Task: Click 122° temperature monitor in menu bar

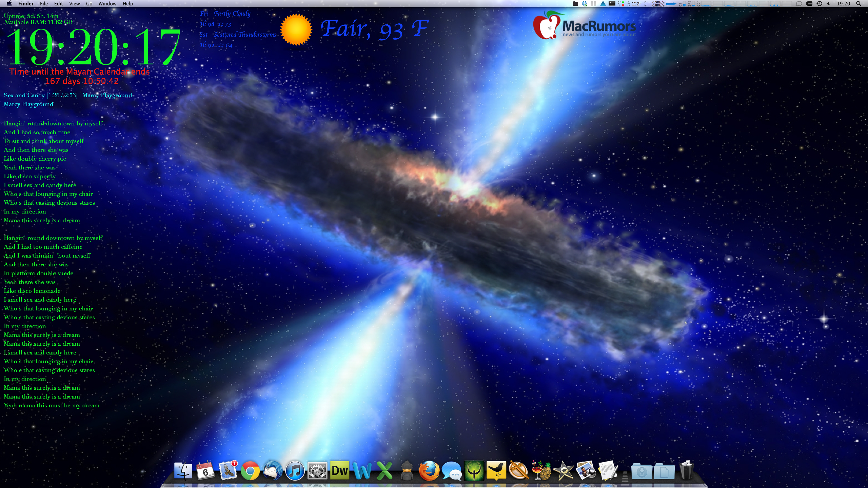Action: [x=634, y=4]
